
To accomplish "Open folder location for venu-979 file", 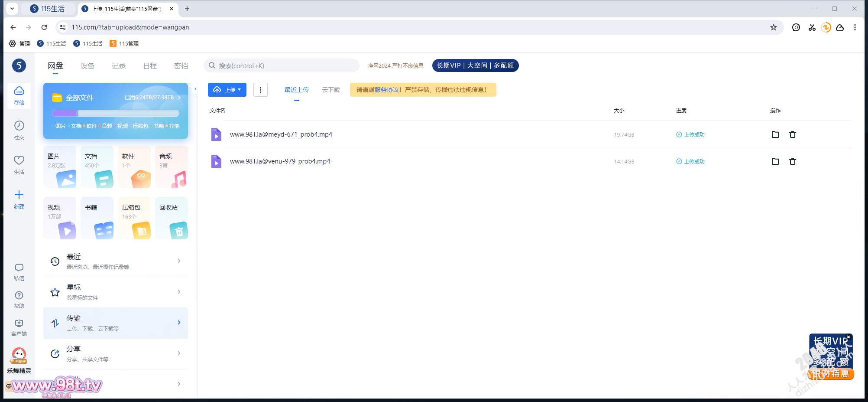I will coord(775,161).
